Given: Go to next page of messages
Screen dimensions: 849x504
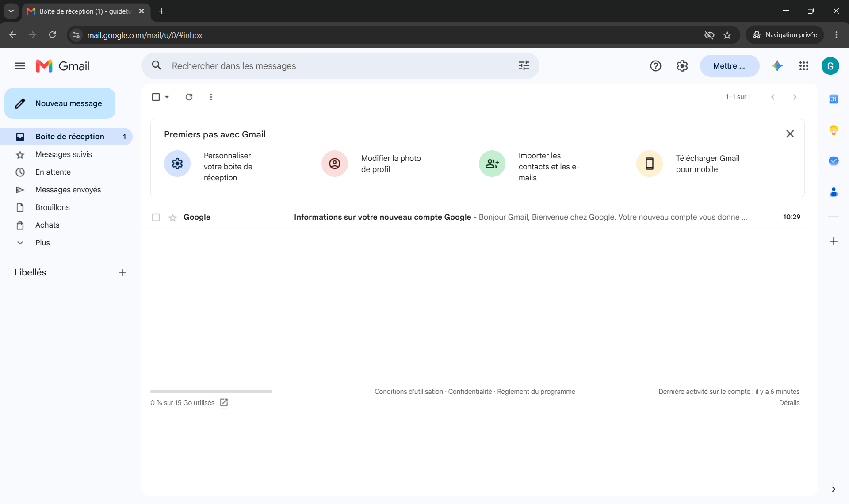Looking at the screenshot, I should coord(795,97).
